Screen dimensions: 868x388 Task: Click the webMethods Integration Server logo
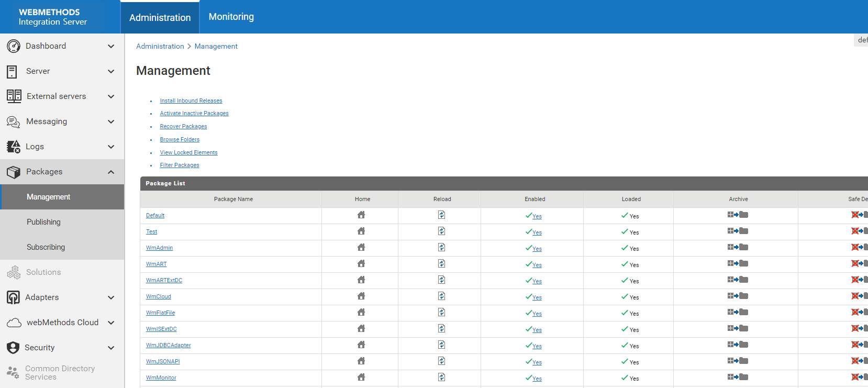[x=52, y=17]
